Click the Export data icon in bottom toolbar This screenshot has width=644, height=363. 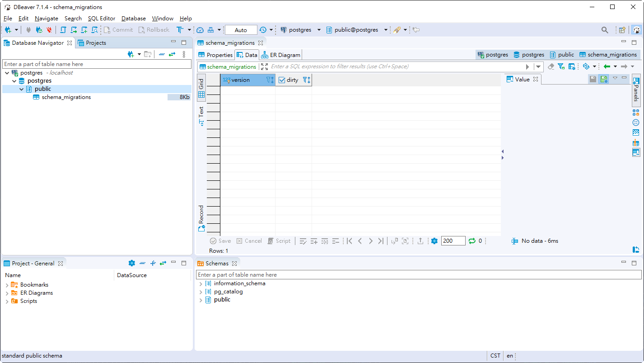420,241
